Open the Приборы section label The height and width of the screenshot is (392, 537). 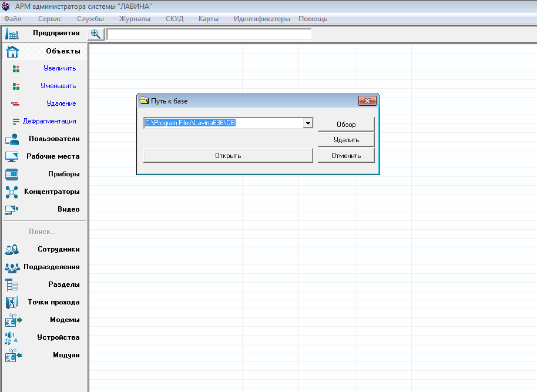tap(63, 174)
